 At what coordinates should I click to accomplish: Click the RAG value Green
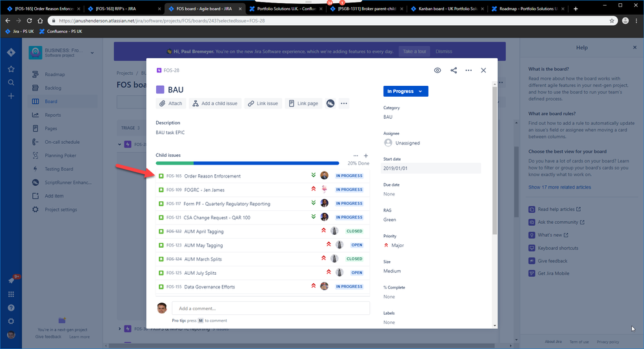390,220
